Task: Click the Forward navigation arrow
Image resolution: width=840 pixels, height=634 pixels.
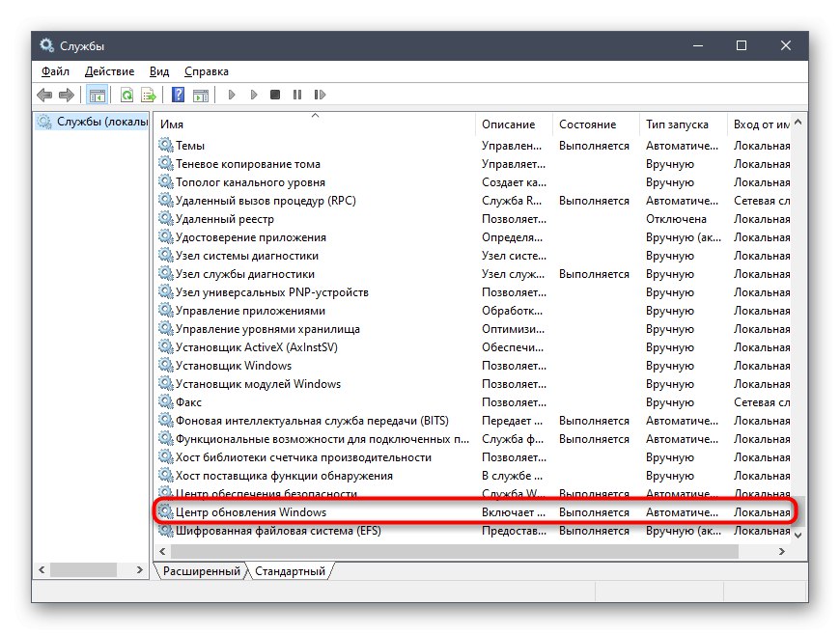Action: tap(65, 95)
